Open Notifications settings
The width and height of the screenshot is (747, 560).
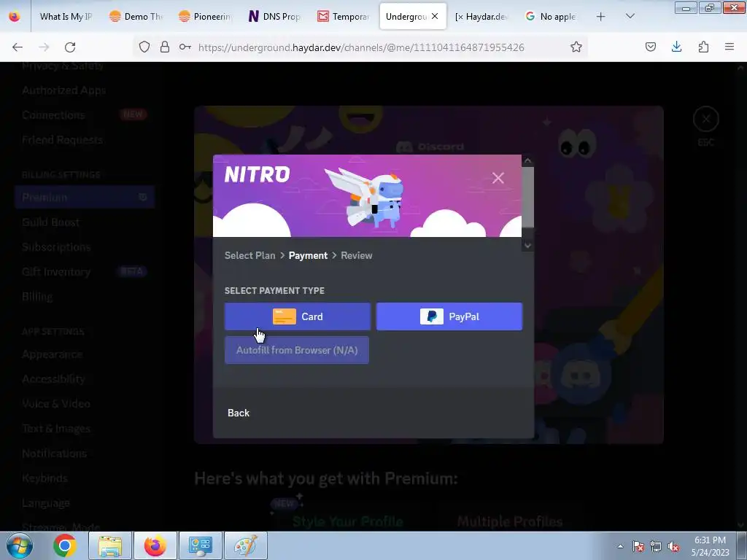click(54, 454)
